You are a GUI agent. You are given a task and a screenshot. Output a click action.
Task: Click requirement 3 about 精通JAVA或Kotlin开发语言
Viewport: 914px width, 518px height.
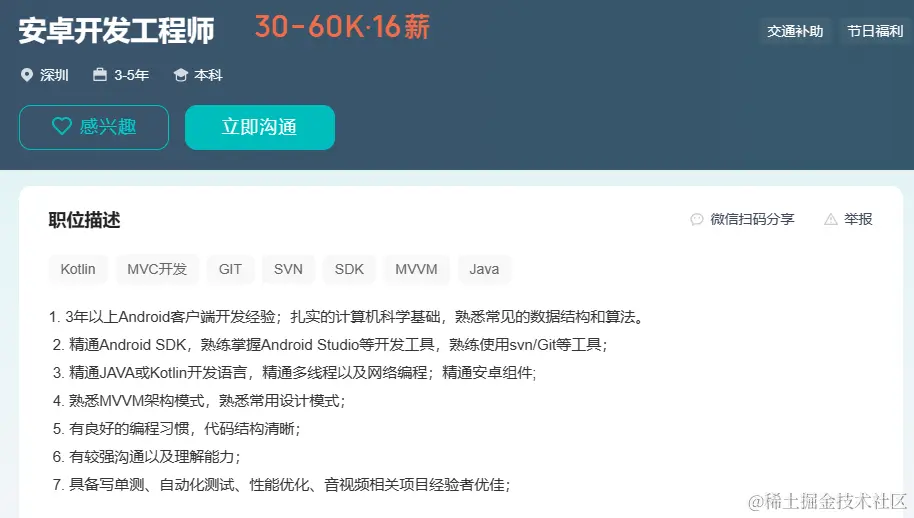[x=294, y=373]
